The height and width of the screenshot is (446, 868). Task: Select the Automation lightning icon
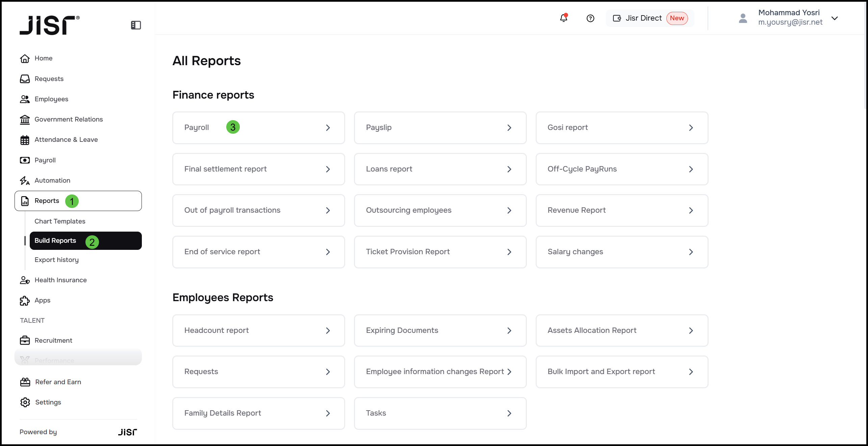(x=25, y=181)
